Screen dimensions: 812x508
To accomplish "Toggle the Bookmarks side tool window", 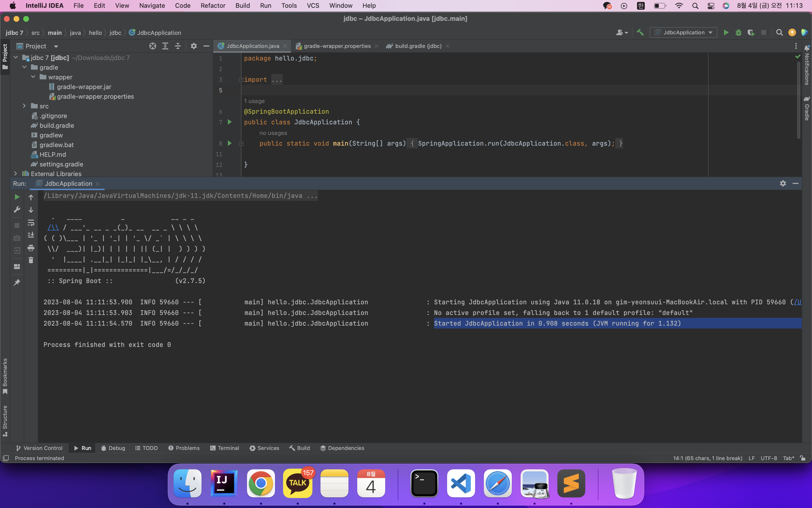I will tap(5, 376).
